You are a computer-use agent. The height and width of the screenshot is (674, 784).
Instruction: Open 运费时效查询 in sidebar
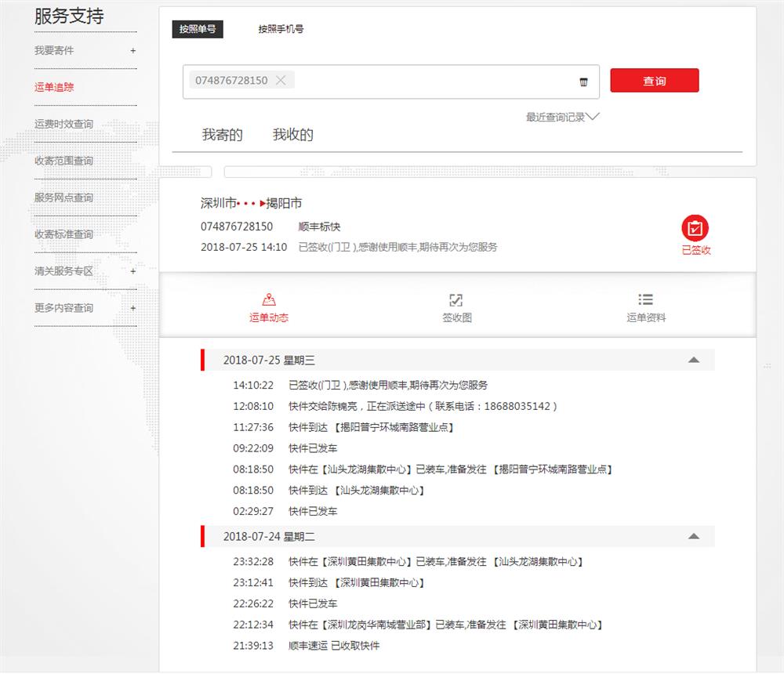64,124
